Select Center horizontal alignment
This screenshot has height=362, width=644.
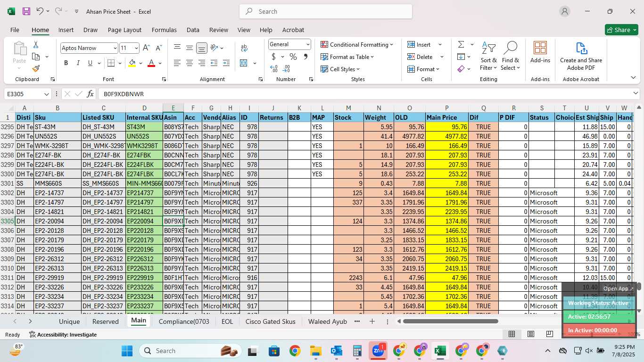(190, 63)
